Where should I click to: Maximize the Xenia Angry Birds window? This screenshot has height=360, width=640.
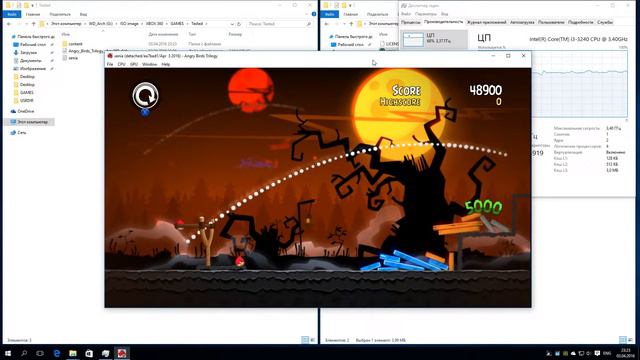[x=508, y=56]
